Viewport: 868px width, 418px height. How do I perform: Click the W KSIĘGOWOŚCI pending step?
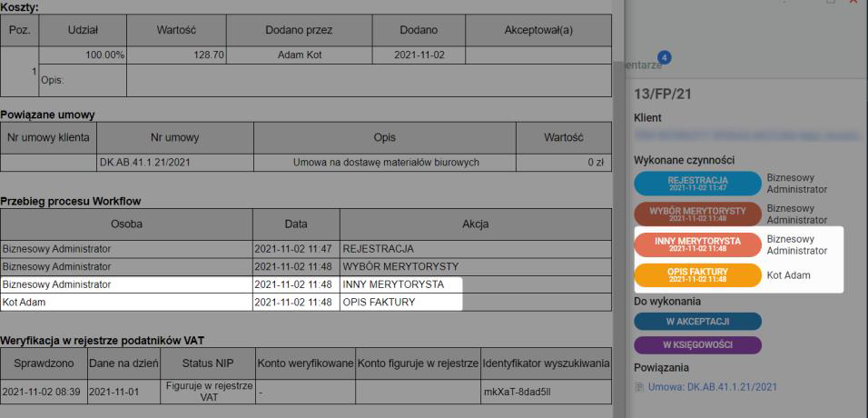pos(697,344)
